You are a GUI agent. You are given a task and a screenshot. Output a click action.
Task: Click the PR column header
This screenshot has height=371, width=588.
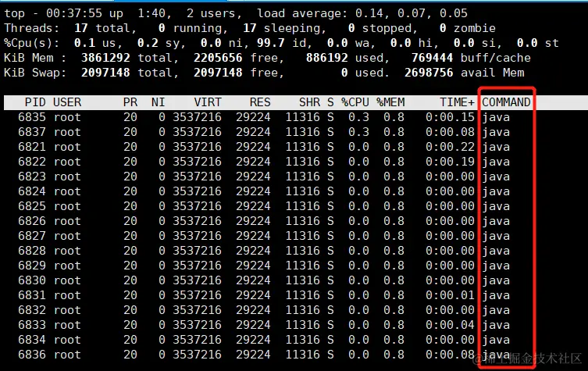pyautogui.click(x=130, y=102)
